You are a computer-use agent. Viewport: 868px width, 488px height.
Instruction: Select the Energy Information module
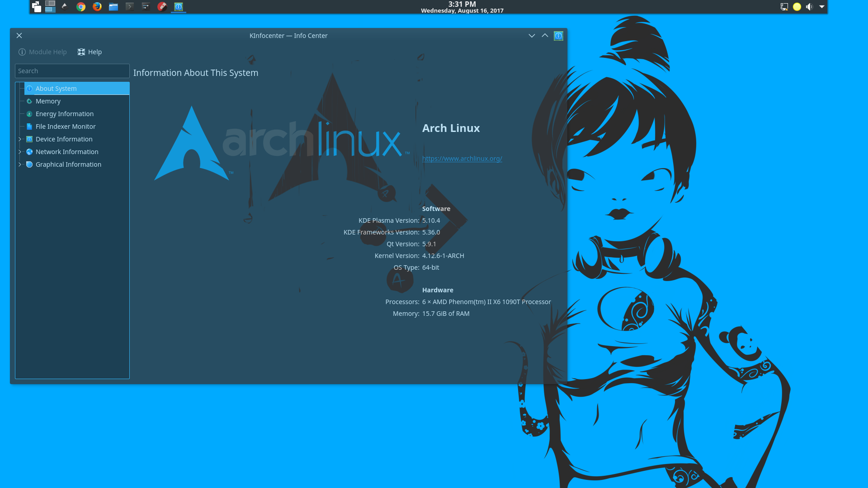click(77, 114)
